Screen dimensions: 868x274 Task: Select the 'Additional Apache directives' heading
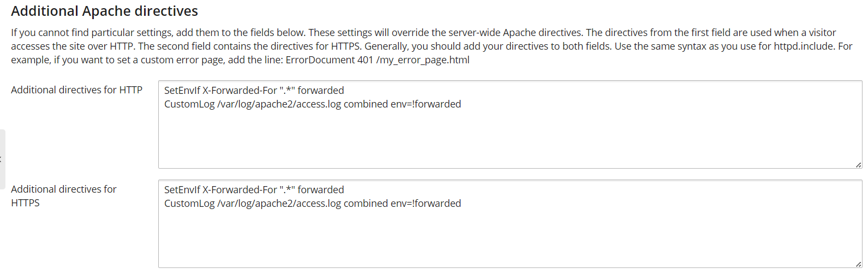104,11
